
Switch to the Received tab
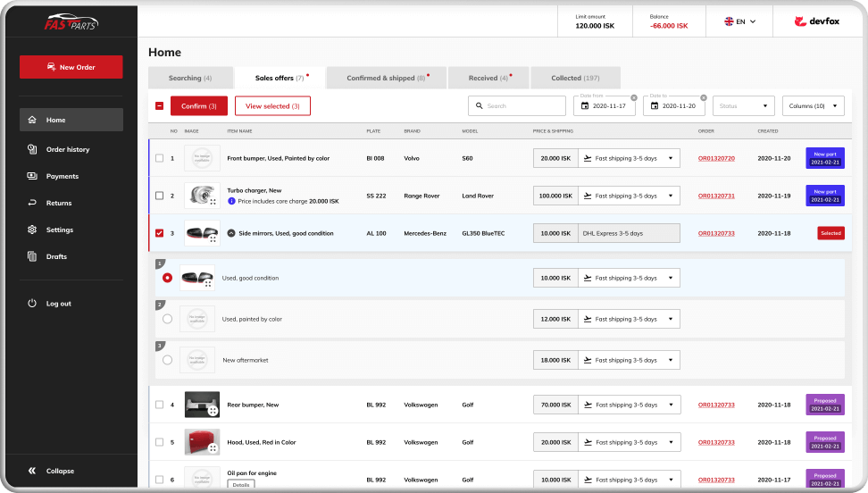(x=488, y=78)
